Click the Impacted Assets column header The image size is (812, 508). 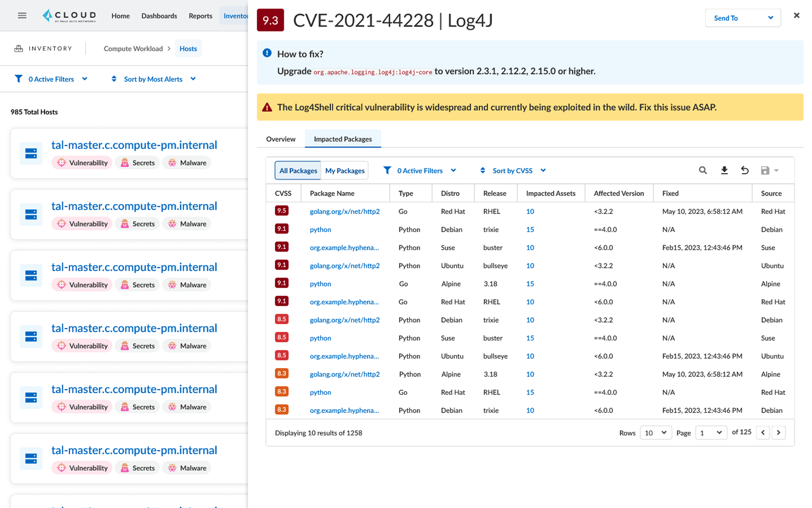point(551,193)
